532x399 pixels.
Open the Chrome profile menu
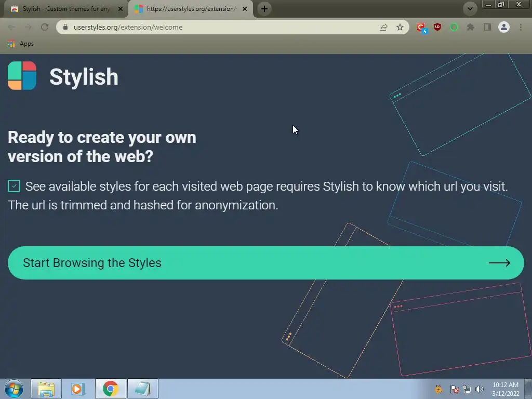tap(503, 27)
